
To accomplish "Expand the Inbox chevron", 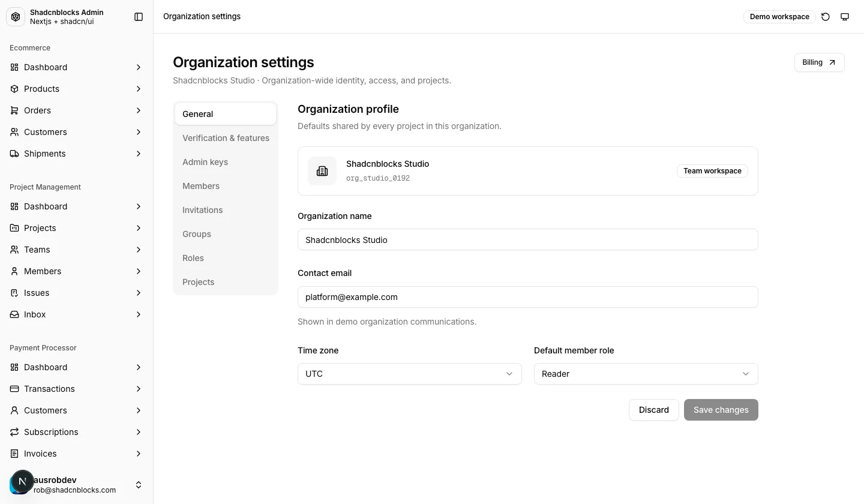I will tap(139, 314).
